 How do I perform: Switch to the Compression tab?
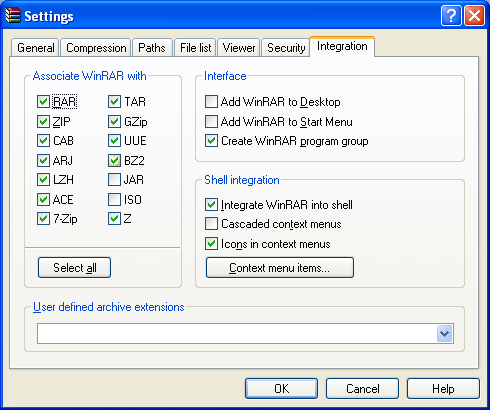pos(96,48)
